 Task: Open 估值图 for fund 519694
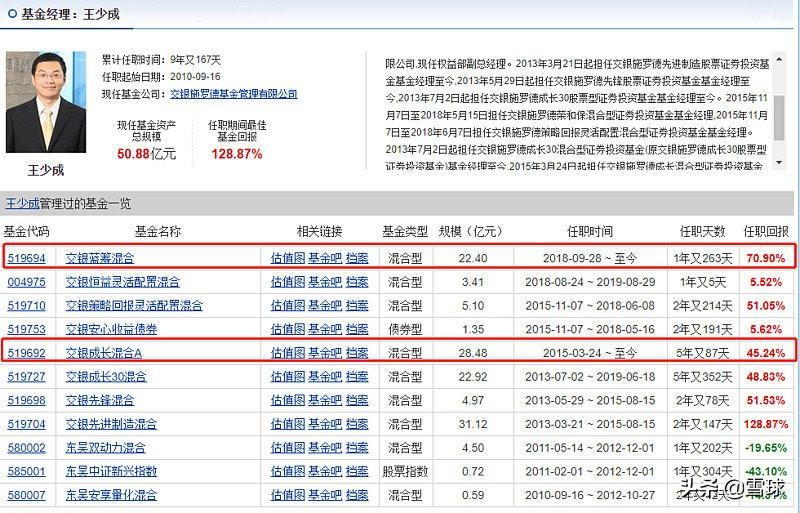[x=288, y=258]
